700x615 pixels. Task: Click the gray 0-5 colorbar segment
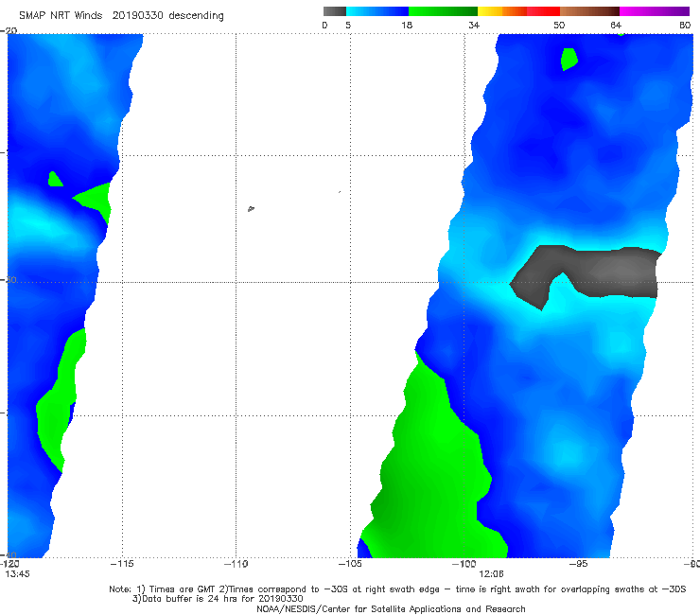pos(334,11)
